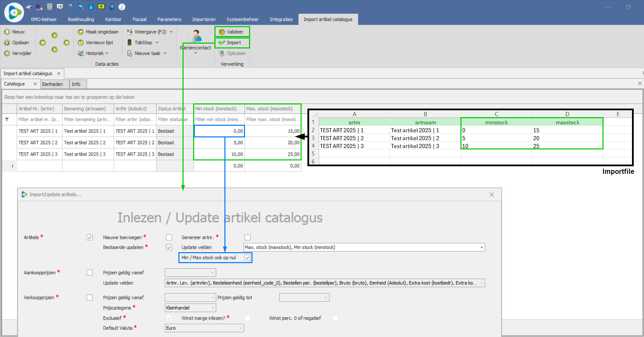Image resolution: width=644 pixels, height=337 pixels.
Task: Click the 'Filter artikel nr.' filter field
Action: (x=39, y=120)
